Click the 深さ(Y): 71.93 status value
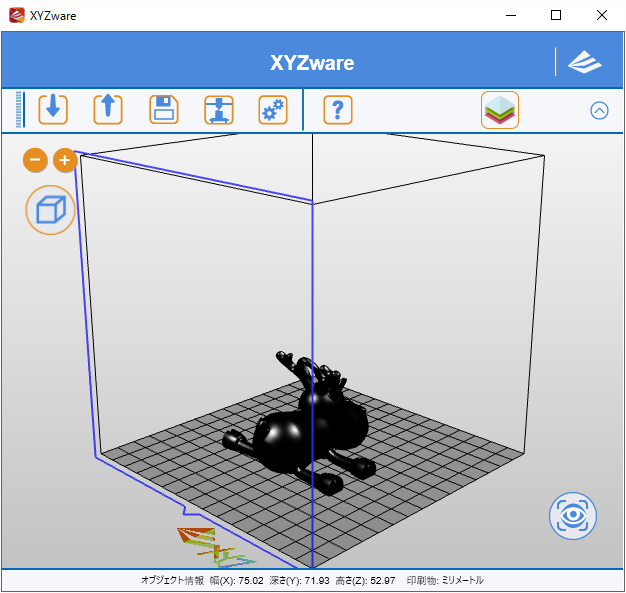The width and height of the screenshot is (626, 593). click(x=299, y=580)
